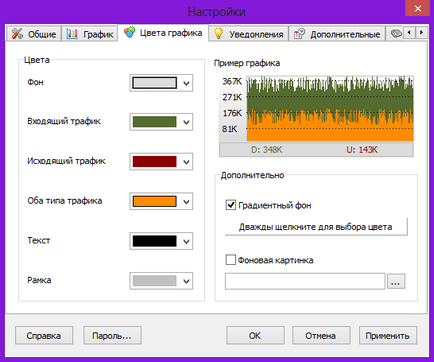Viewport: 434px width, 362px height.
Task: Click the Справка button
Action: pos(44,335)
